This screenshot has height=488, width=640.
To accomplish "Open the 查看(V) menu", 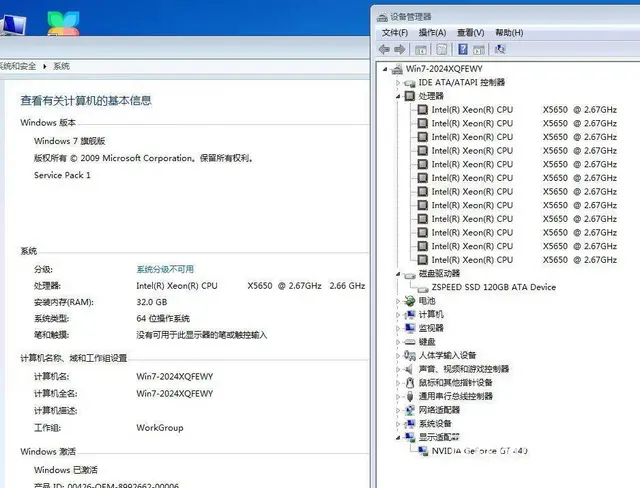I will point(471,33).
